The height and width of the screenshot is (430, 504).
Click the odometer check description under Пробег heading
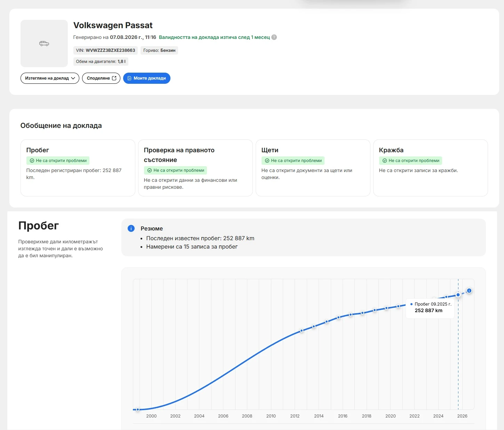[x=61, y=249]
